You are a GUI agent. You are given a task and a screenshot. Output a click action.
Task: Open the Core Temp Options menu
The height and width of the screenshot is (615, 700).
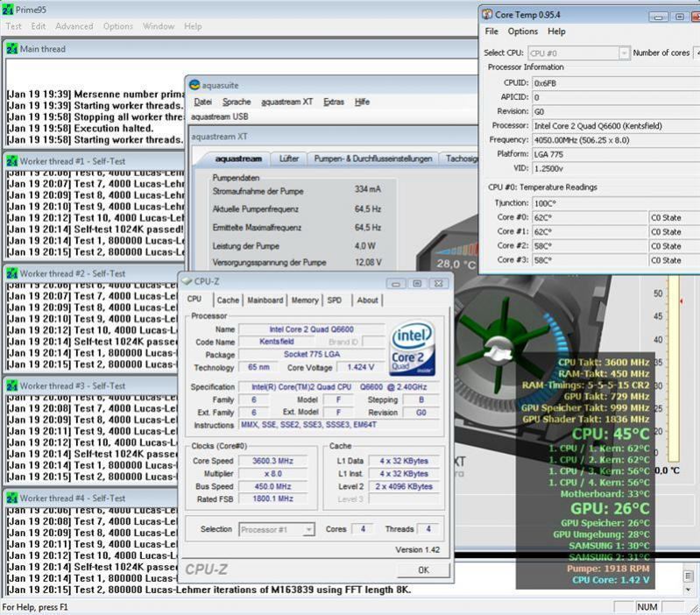click(523, 32)
